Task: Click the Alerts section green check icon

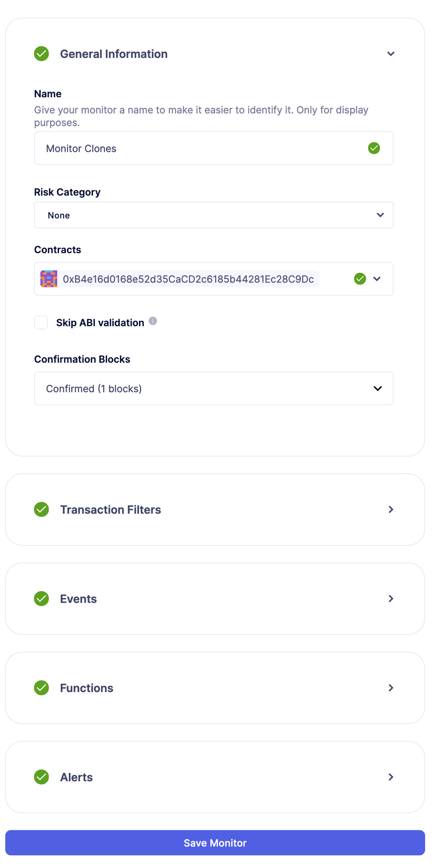Action: 41,777
